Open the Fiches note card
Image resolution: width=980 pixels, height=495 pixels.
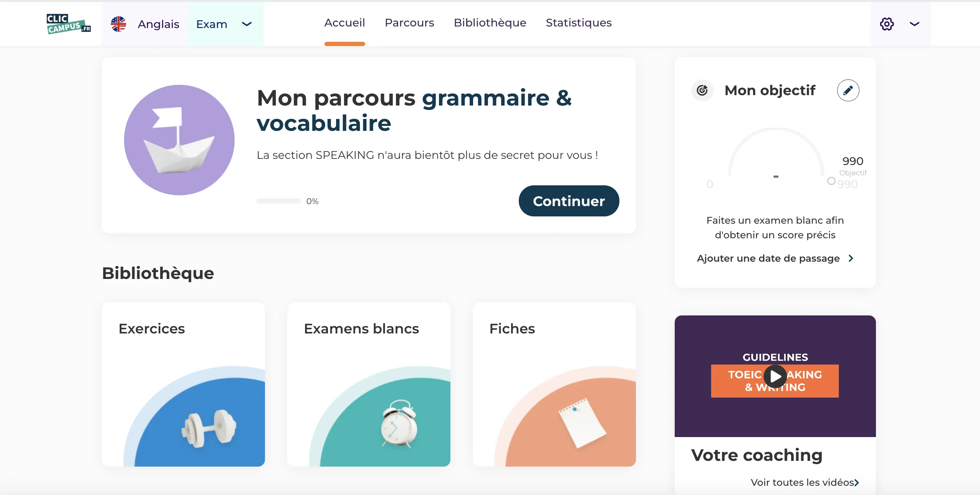pos(554,384)
